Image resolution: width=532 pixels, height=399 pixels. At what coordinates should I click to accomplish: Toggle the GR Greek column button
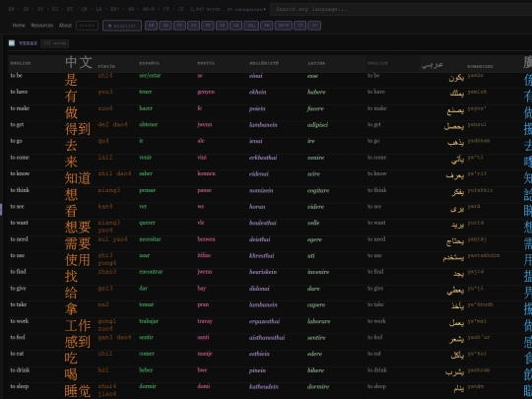point(222,26)
